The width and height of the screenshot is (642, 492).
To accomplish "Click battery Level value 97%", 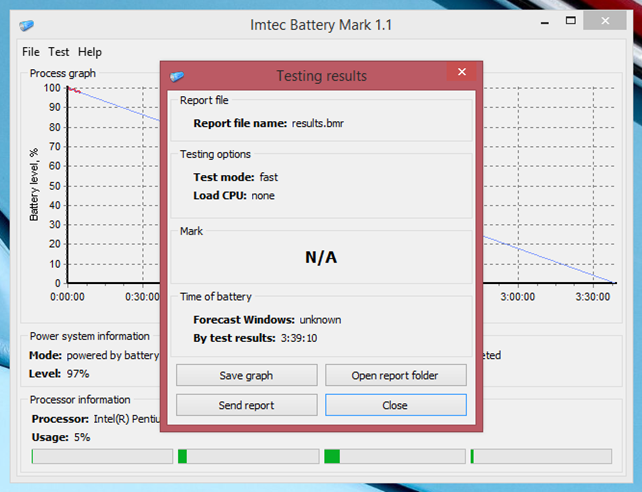I will click(x=79, y=374).
